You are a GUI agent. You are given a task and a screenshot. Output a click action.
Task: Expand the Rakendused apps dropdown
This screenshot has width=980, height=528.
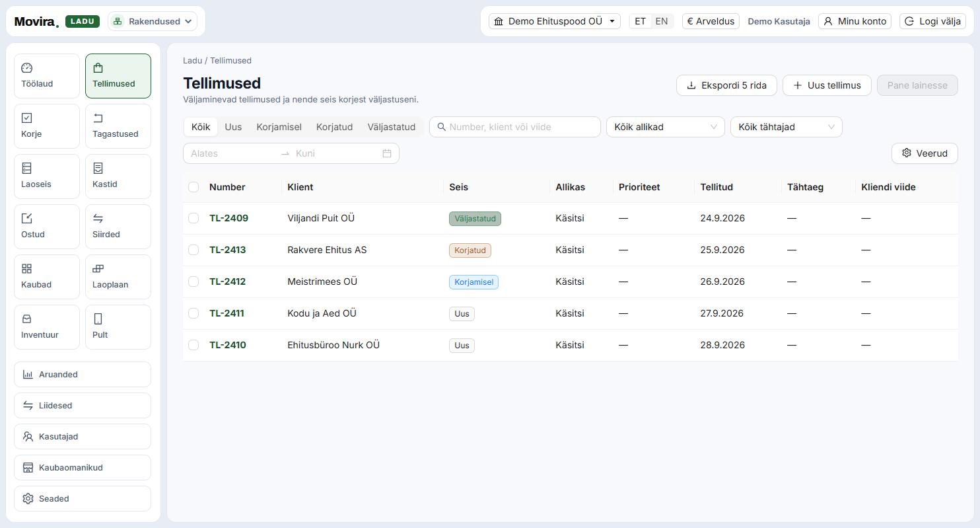coord(153,21)
